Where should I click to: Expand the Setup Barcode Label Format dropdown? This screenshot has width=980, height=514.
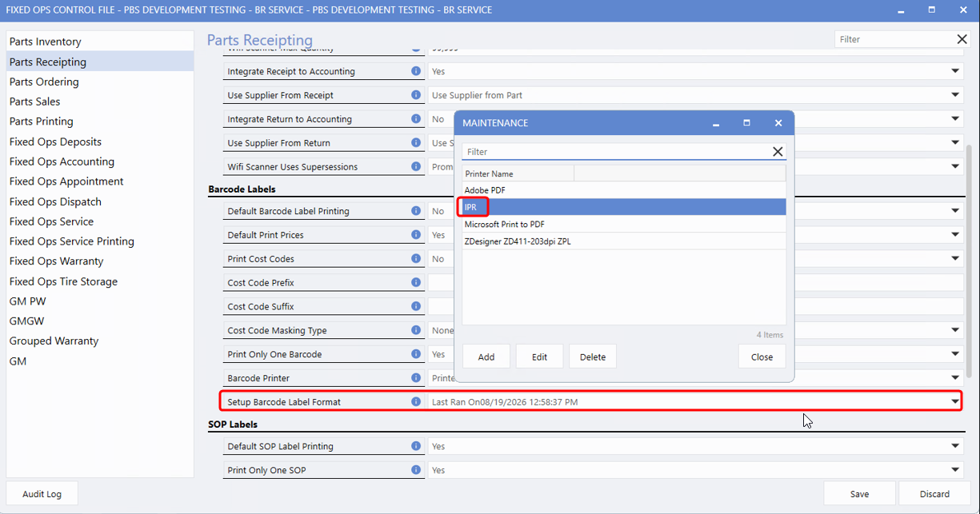tap(955, 401)
